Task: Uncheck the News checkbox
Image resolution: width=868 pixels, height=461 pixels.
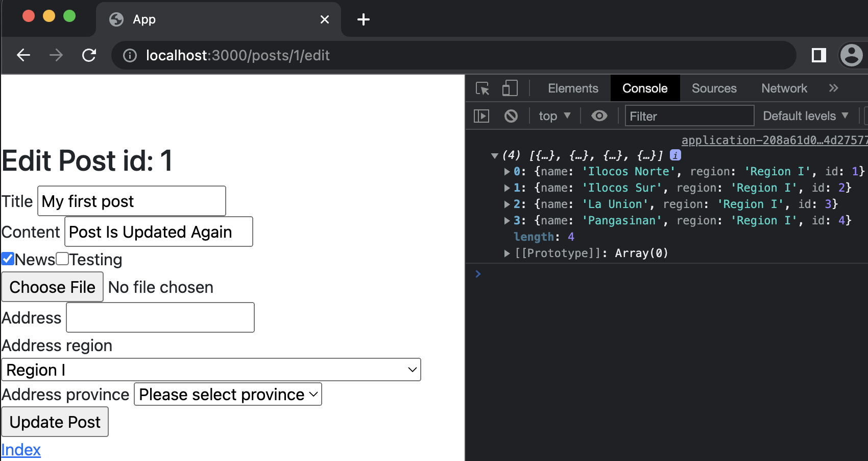Action: 8,259
